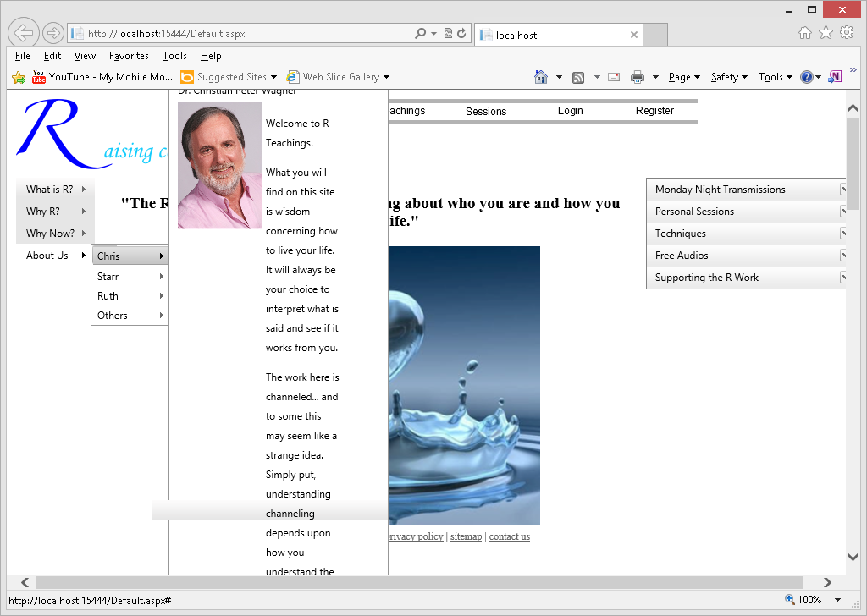The height and width of the screenshot is (616, 867).
Task: Open the command bar Tools dropdown
Action: pyautogui.click(x=776, y=77)
